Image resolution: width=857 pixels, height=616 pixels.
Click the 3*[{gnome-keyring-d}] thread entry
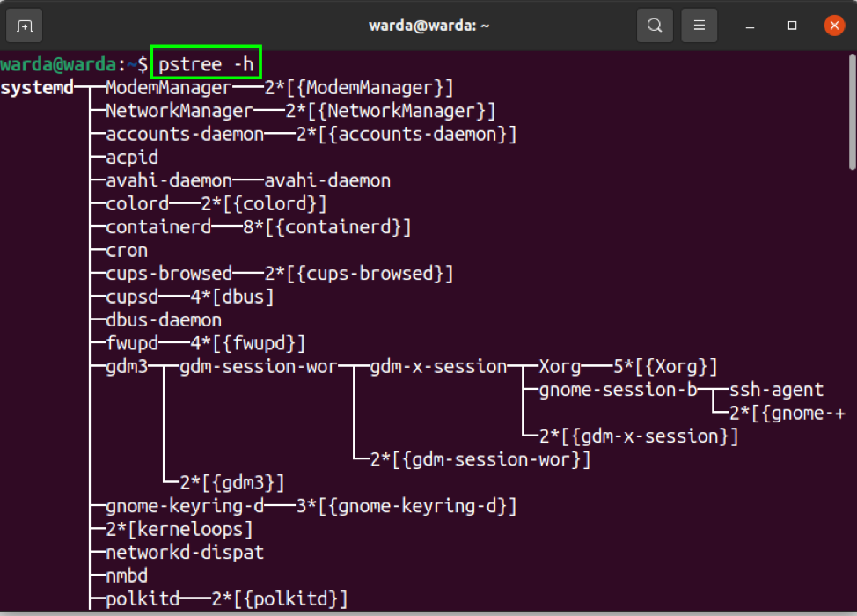(x=407, y=506)
